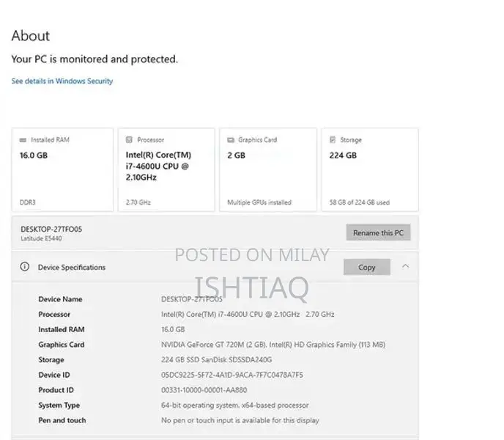Select the Device ID value
This screenshot has width=504, height=440.
(x=232, y=375)
